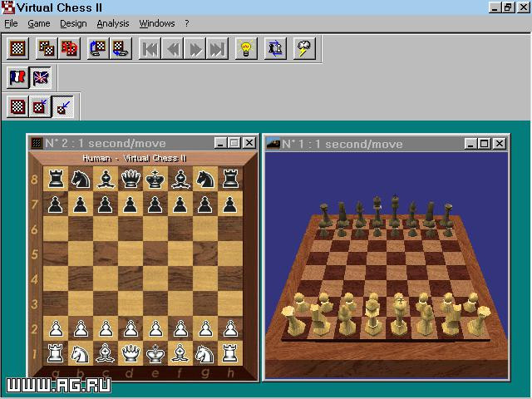Save the game with the board-to-disk icon
This screenshot has width=532, height=399.
coord(121,48)
